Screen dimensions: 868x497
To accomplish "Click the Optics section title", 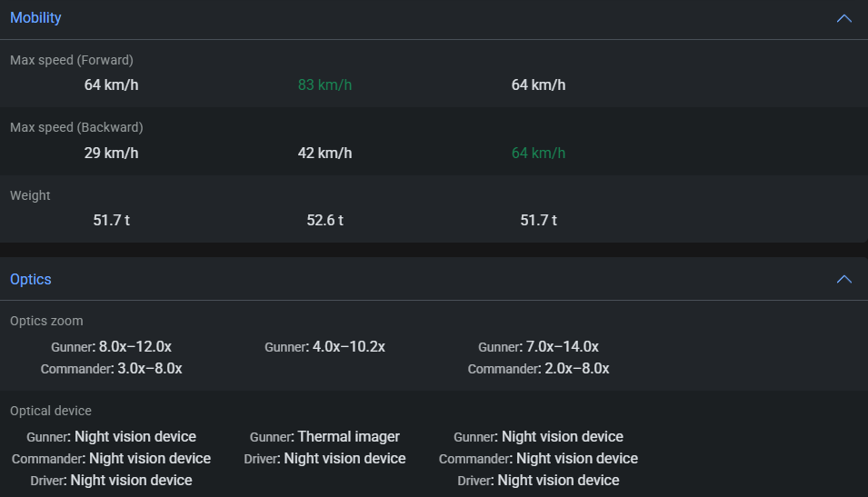I will point(30,279).
